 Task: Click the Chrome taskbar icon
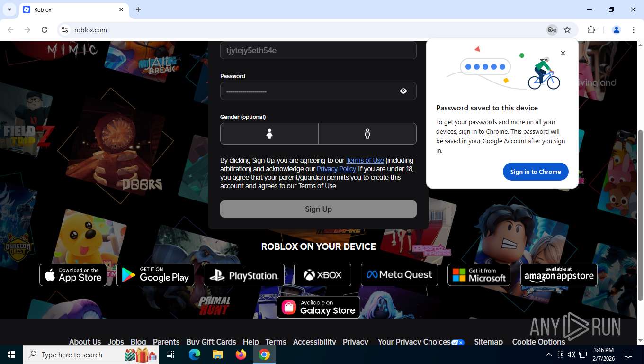(264, 355)
